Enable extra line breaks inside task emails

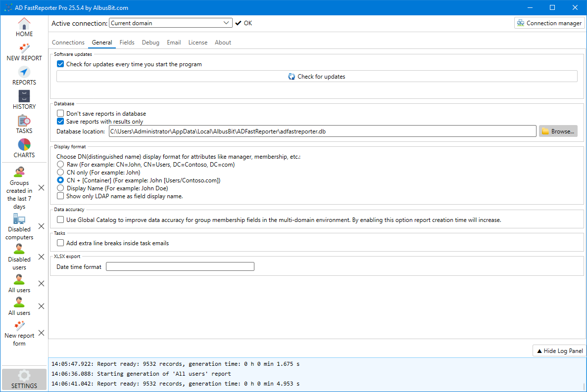pos(60,243)
